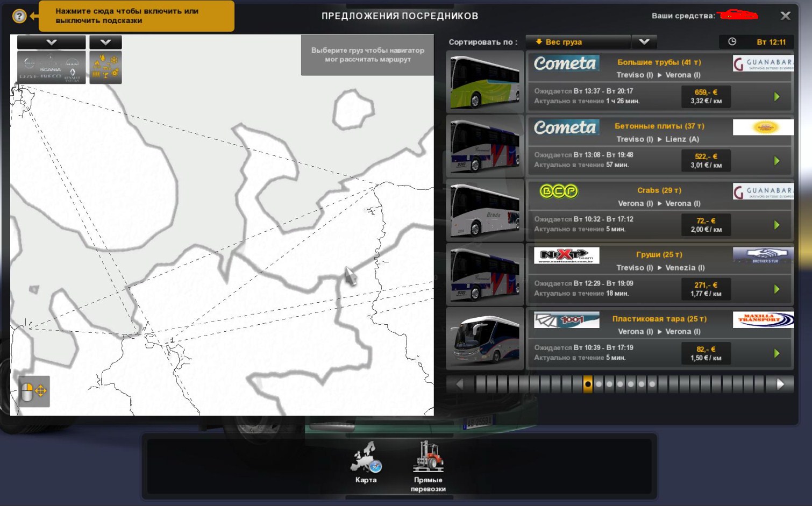Click the 659,- € price box
812x506 pixels.
click(x=706, y=96)
